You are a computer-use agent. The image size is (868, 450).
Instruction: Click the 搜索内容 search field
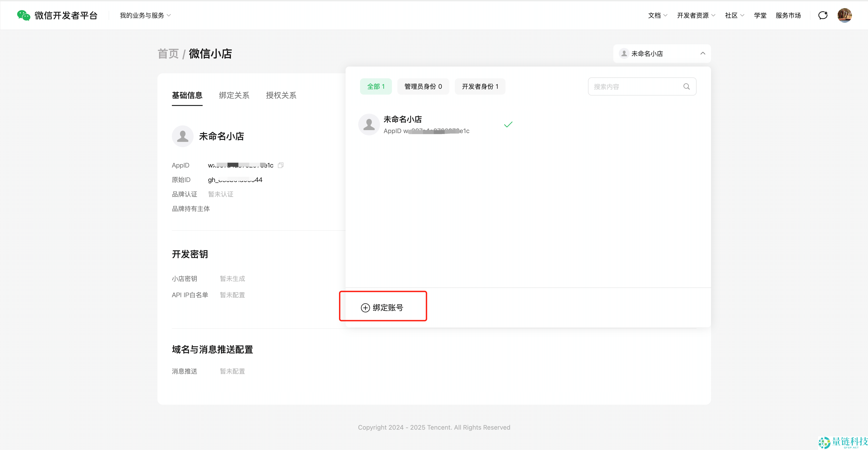click(x=642, y=87)
